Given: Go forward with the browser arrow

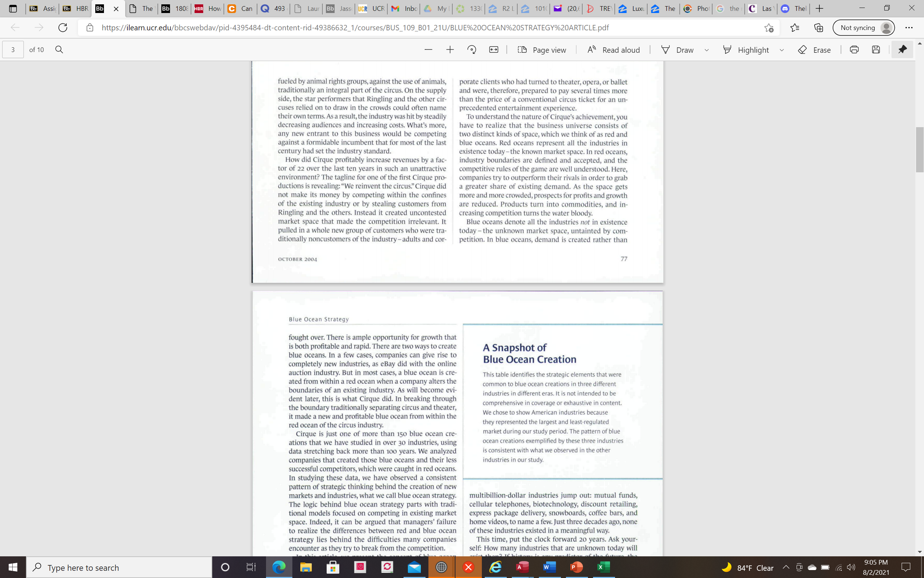Looking at the screenshot, I should pyautogui.click(x=39, y=27).
